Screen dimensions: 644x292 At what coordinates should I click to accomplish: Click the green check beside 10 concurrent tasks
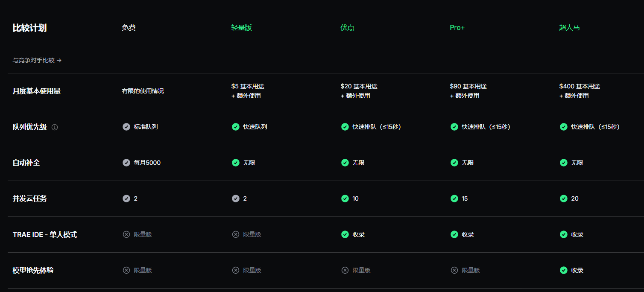345,199
